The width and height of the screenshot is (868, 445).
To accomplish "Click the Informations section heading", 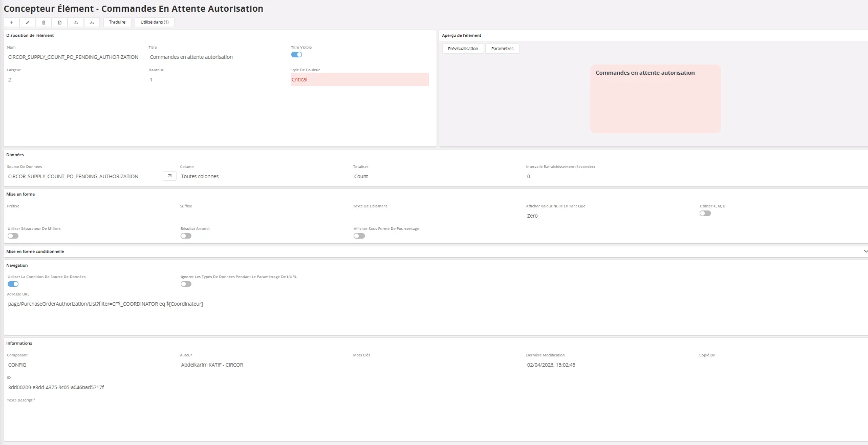I will point(19,343).
